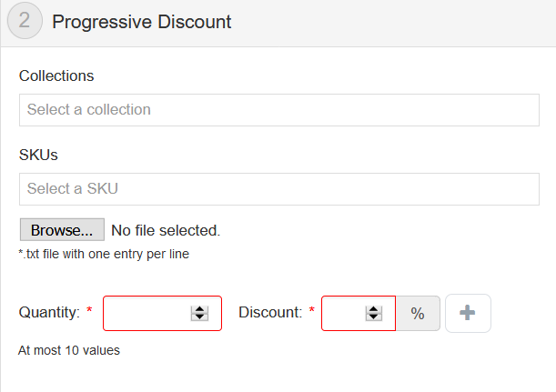
Task: Decrease Quantity with the down arrow
Action: click(199, 317)
